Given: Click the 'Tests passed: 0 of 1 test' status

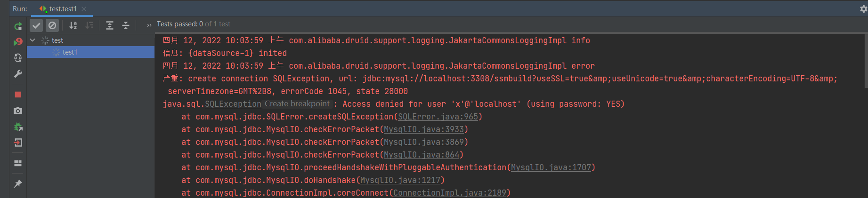Looking at the screenshot, I should point(194,24).
